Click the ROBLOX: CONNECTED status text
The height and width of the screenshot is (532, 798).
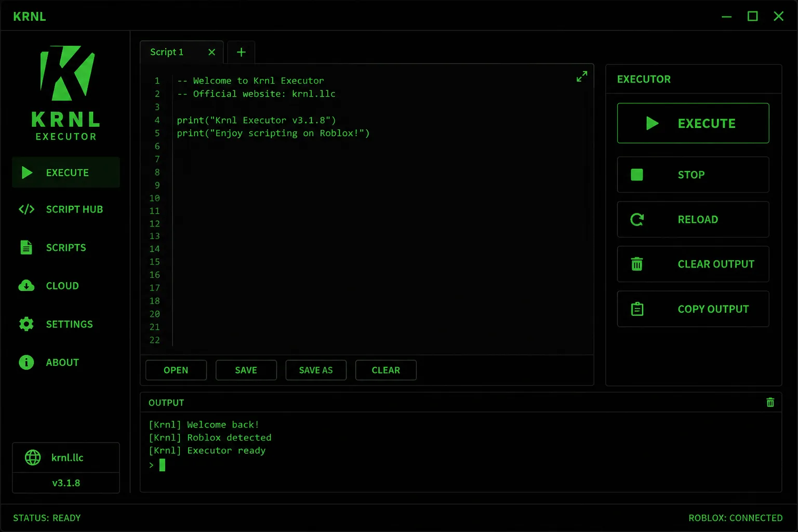click(x=736, y=518)
